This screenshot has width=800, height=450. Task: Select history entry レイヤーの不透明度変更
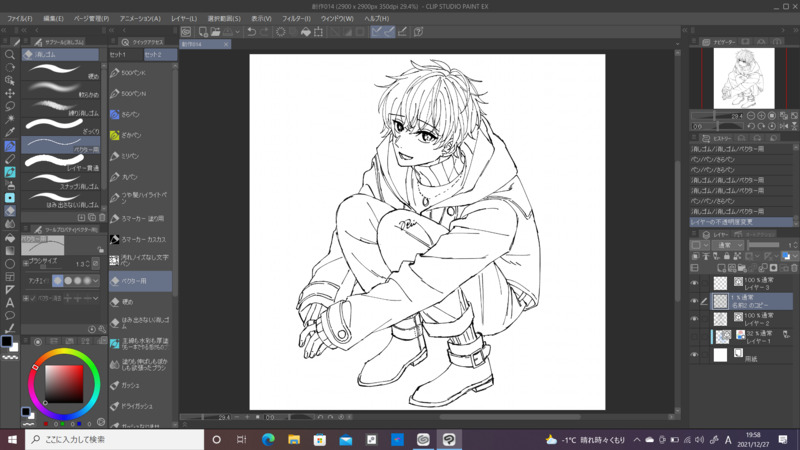click(x=740, y=222)
